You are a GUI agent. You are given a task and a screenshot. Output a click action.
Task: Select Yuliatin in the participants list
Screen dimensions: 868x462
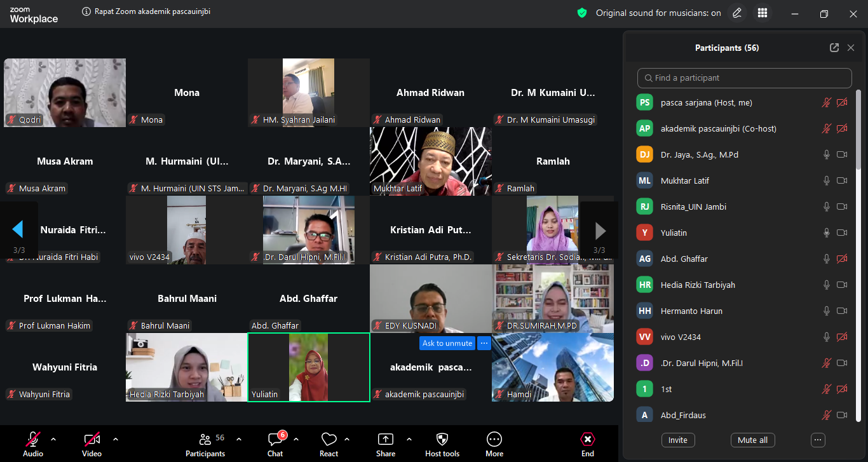click(674, 233)
